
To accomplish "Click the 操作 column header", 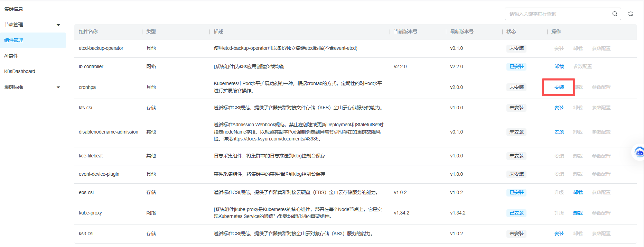I will pyautogui.click(x=556, y=31).
